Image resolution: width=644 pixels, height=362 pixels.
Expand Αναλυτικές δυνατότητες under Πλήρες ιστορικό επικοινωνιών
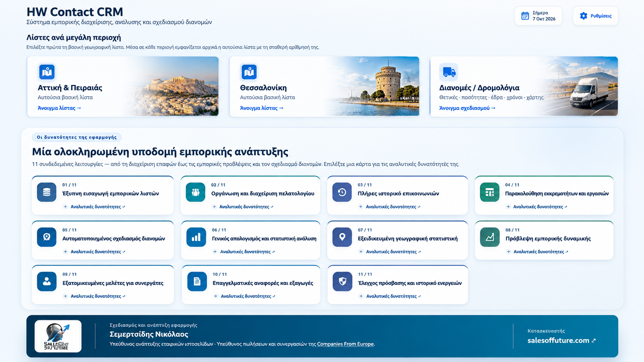coord(390,207)
